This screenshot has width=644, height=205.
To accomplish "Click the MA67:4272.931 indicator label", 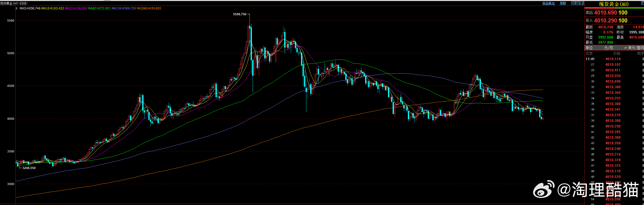I will tap(99, 8).
